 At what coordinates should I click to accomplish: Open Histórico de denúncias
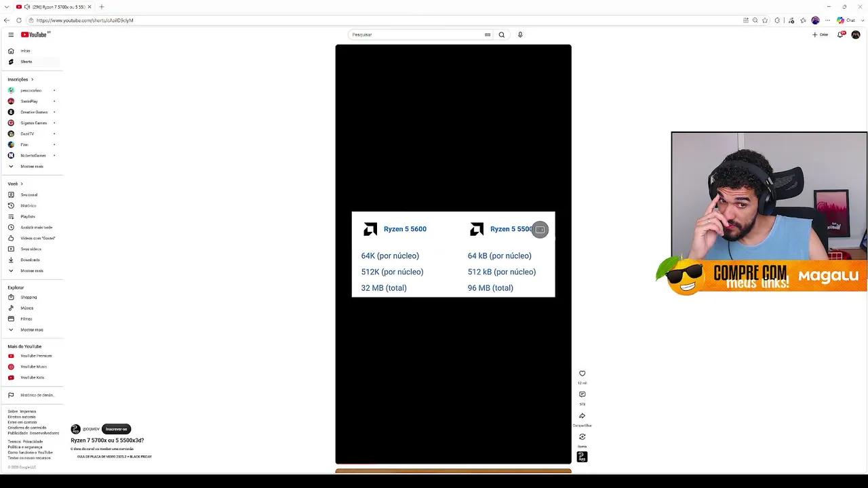(37, 395)
